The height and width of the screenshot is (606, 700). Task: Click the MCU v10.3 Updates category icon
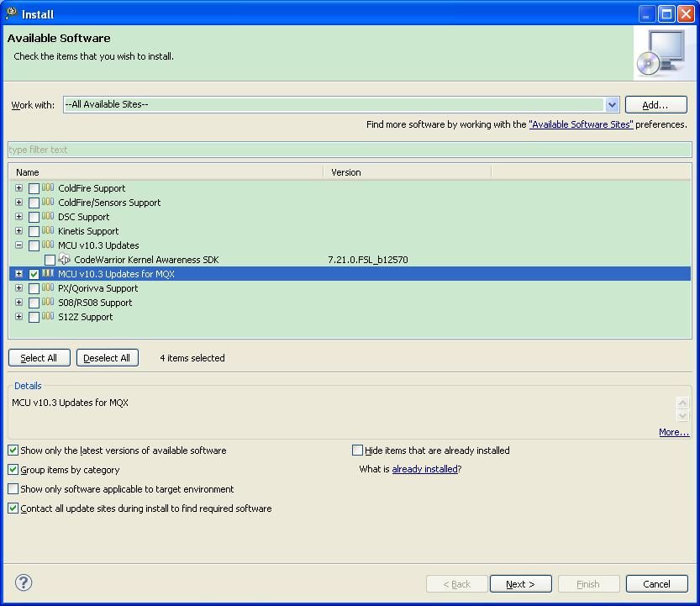pos(48,245)
